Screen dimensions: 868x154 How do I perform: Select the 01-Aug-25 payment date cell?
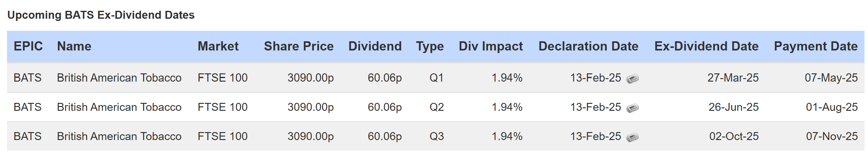832,107
